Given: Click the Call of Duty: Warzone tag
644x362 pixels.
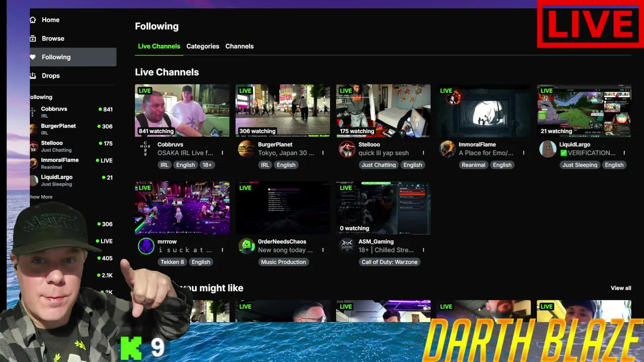Looking at the screenshot, I should pos(389,262).
